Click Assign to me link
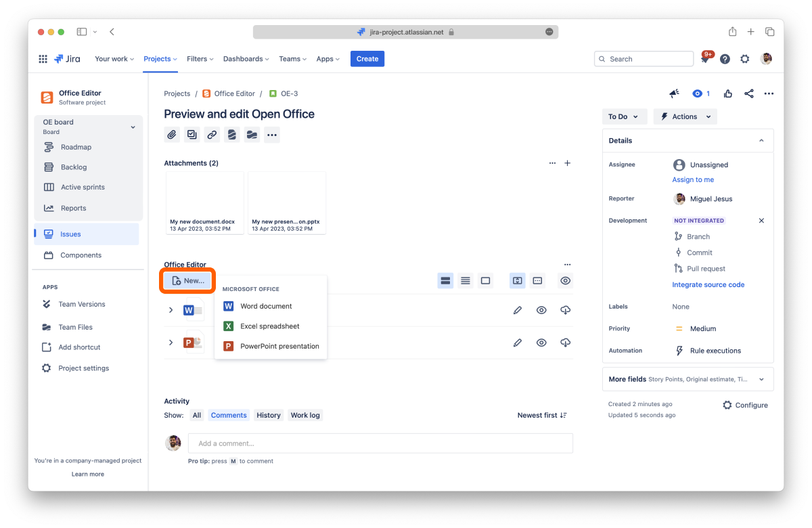This screenshot has width=812, height=528. pos(693,179)
